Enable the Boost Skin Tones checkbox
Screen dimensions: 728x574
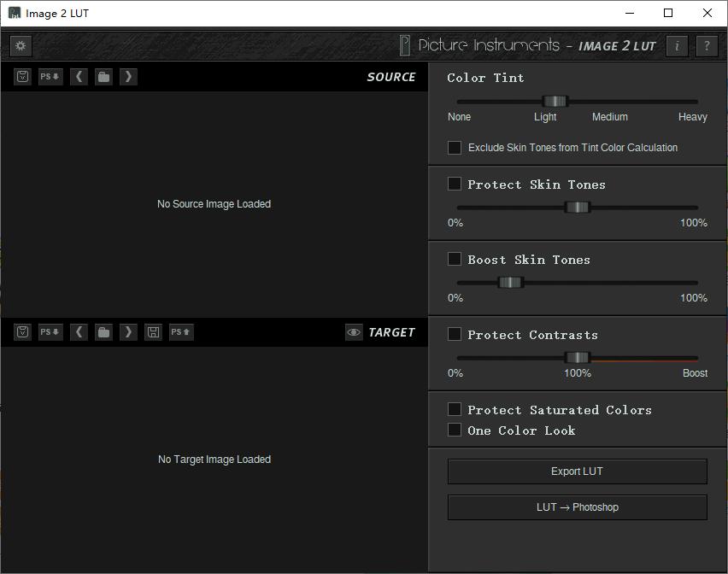(455, 259)
